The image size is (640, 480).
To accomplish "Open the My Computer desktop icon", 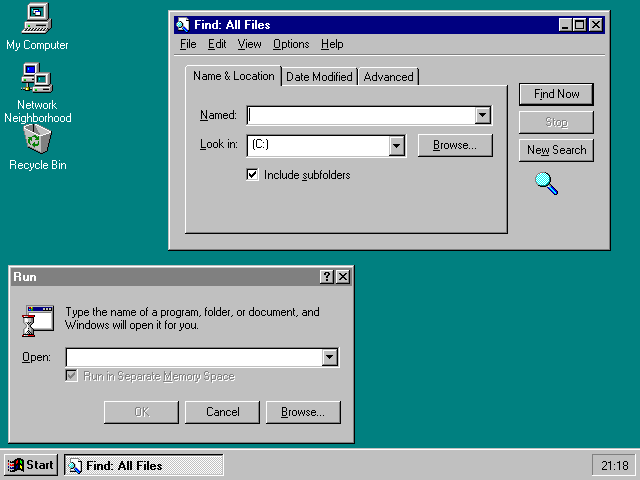I will 37,18.
